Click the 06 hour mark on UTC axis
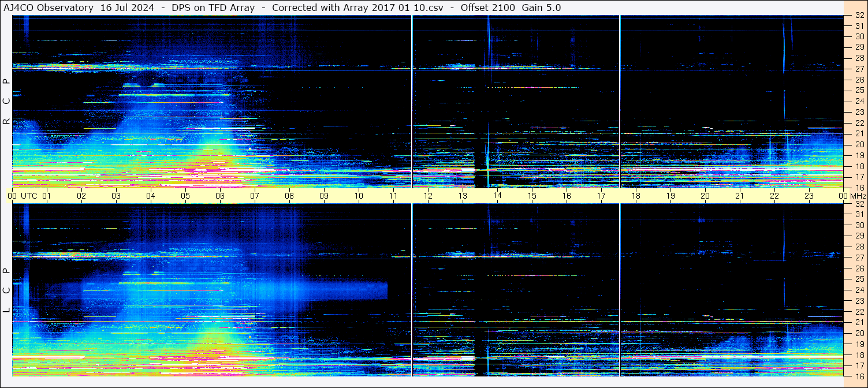This screenshot has width=868, height=388. tap(220, 196)
